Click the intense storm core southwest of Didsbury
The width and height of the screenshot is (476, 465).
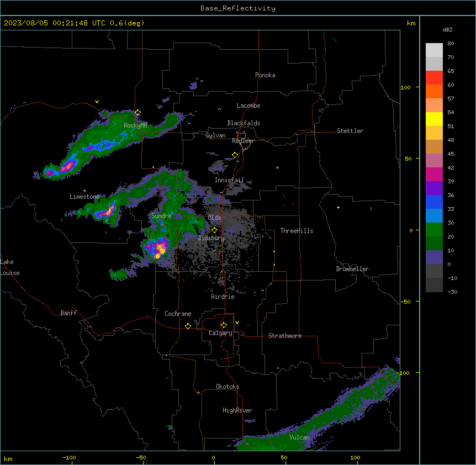coord(158,249)
